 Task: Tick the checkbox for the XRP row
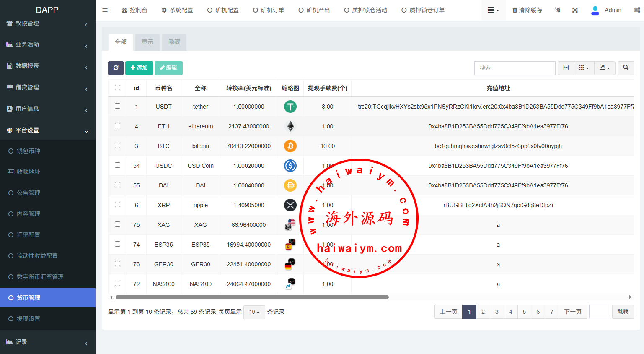tap(118, 205)
